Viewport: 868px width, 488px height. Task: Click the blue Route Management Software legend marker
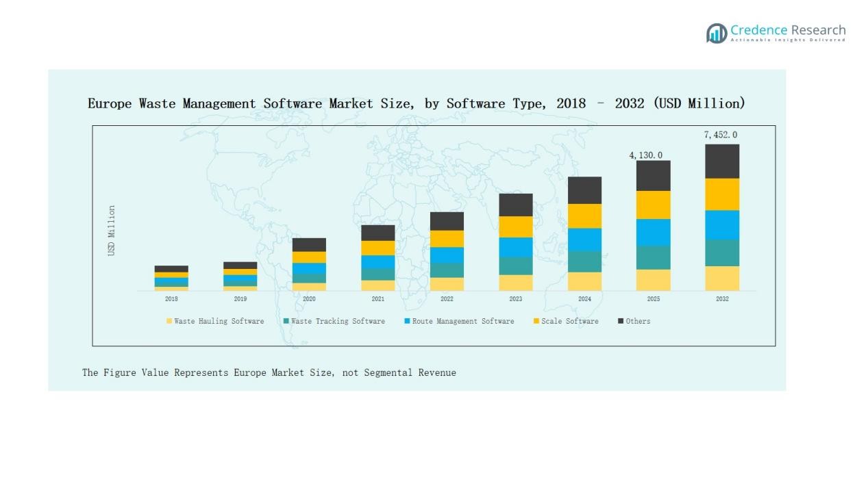(x=407, y=321)
